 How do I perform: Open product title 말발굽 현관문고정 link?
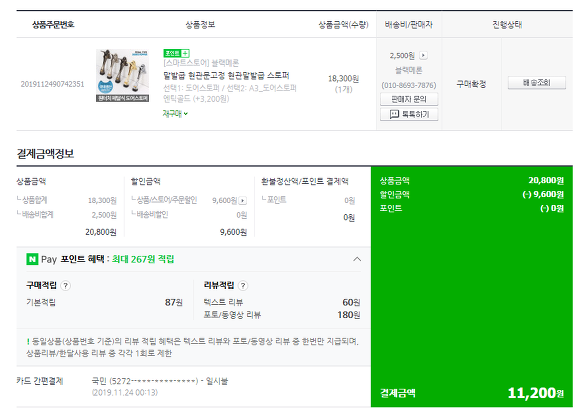tap(226, 76)
